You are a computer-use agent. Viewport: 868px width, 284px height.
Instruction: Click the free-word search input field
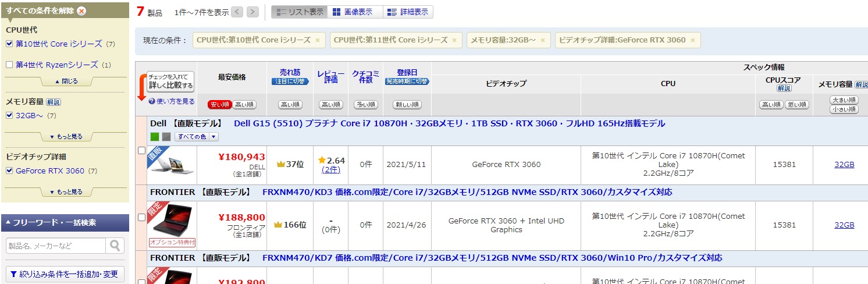[56, 246]
